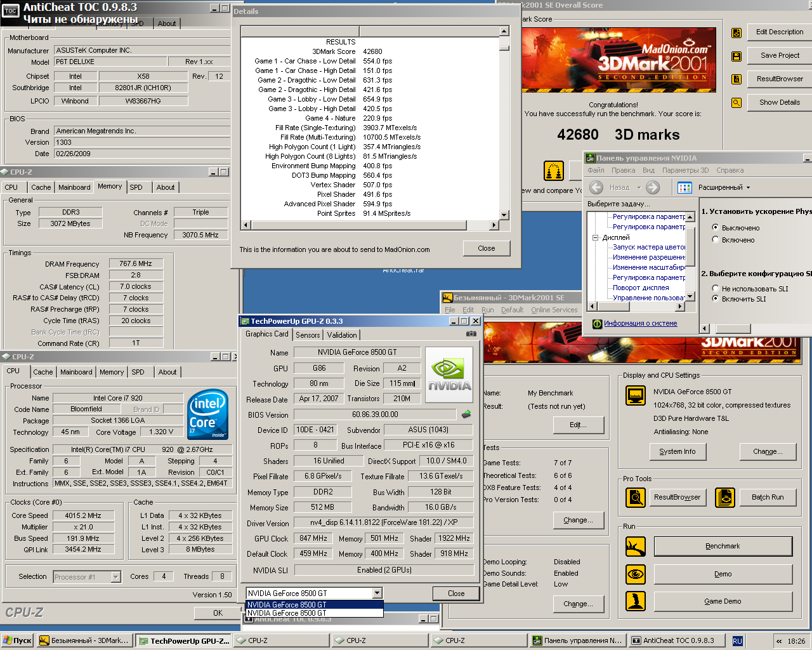This screenshot has width=812, height=650.
Task: Click OK button in CPU-Z window
Action: point(218,613)
